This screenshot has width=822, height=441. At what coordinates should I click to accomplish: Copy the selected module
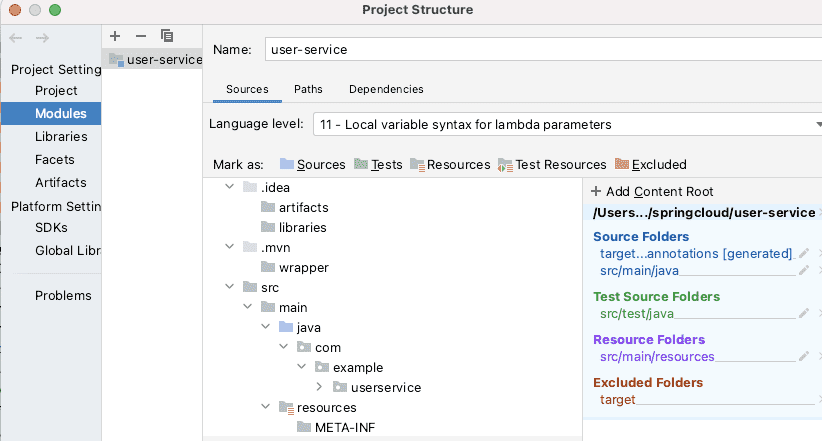coord(167,36)
